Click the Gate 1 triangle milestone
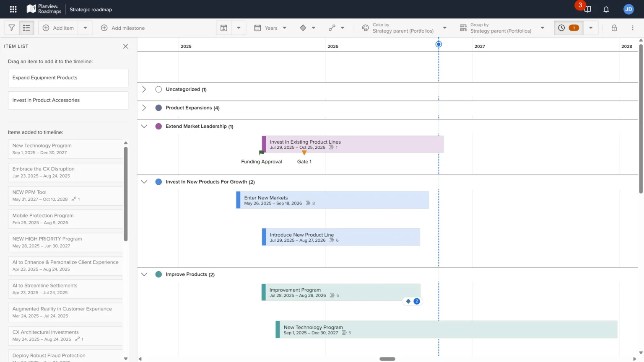 tap(304, 153)
